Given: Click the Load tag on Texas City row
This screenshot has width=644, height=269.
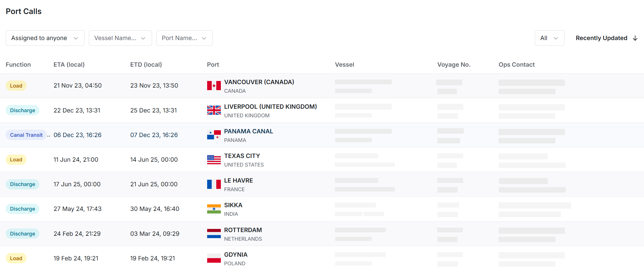Looking at the screenshot, I should (16, 160).
